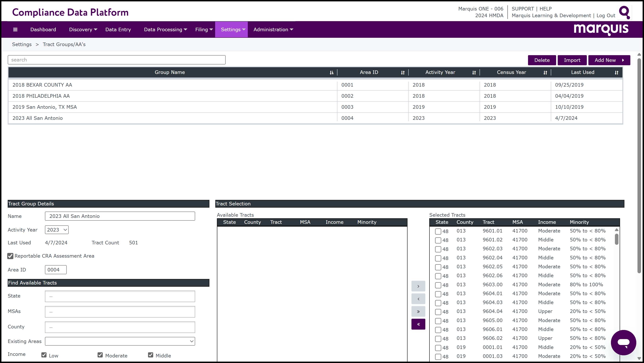Click the magnifier search icon in header
This screenshot has width=644, height=363.
pyautogui.click(x=624, y=12)
